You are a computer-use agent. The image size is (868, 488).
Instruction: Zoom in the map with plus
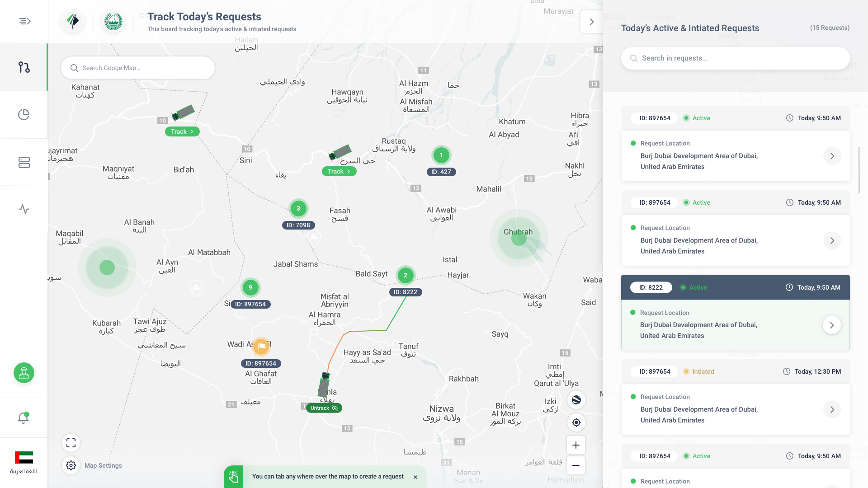[x=576, y=445]
